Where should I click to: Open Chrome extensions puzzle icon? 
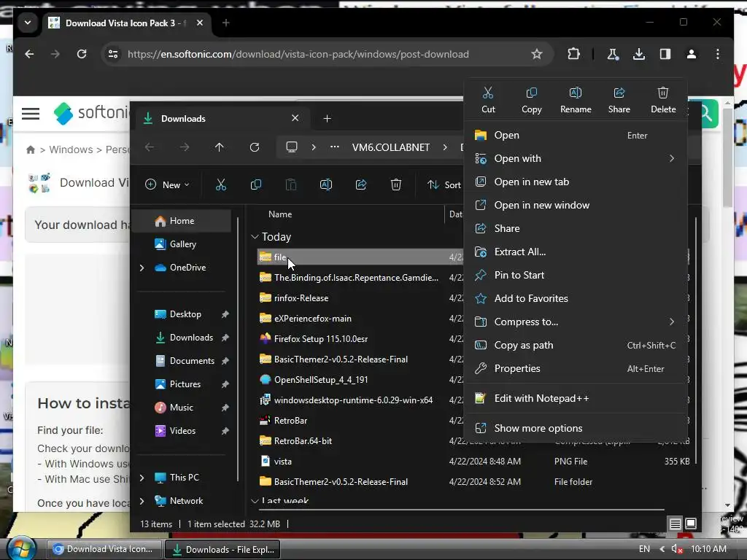(x=574, y=54)
